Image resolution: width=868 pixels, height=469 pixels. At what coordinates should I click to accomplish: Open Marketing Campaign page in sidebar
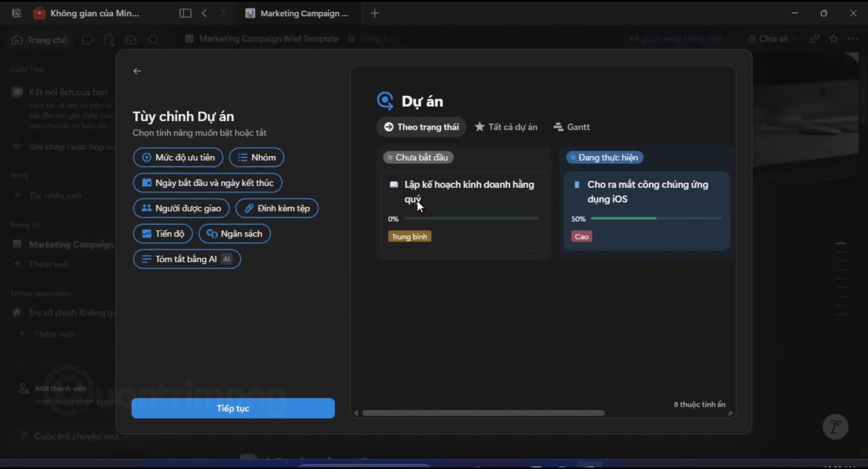click(64, 244)
